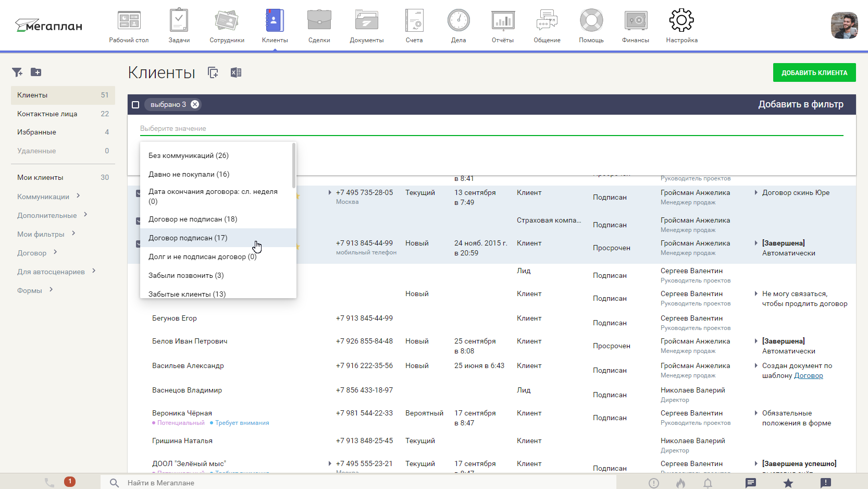
Task: Toggle the select-all checkbox in header
Action: 135,105
